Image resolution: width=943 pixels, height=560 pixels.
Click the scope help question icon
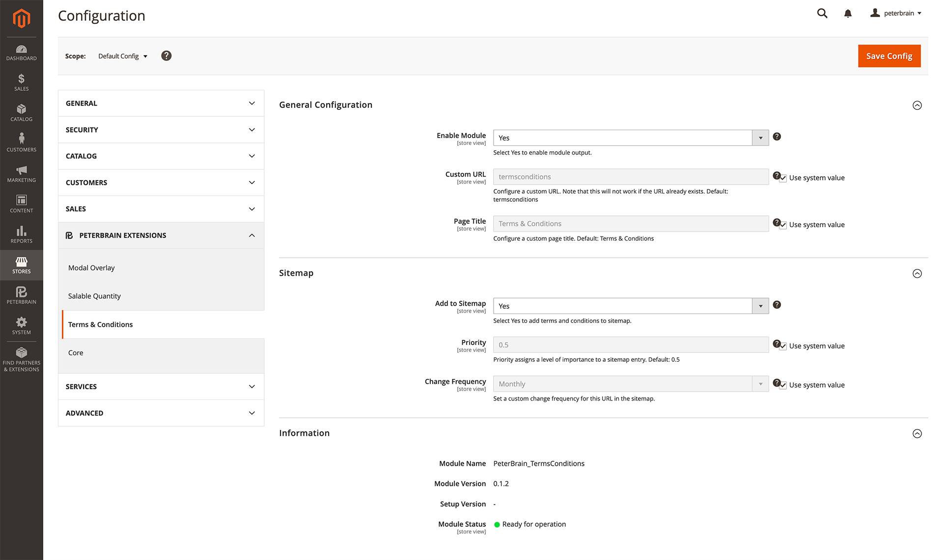coord(166,56)
